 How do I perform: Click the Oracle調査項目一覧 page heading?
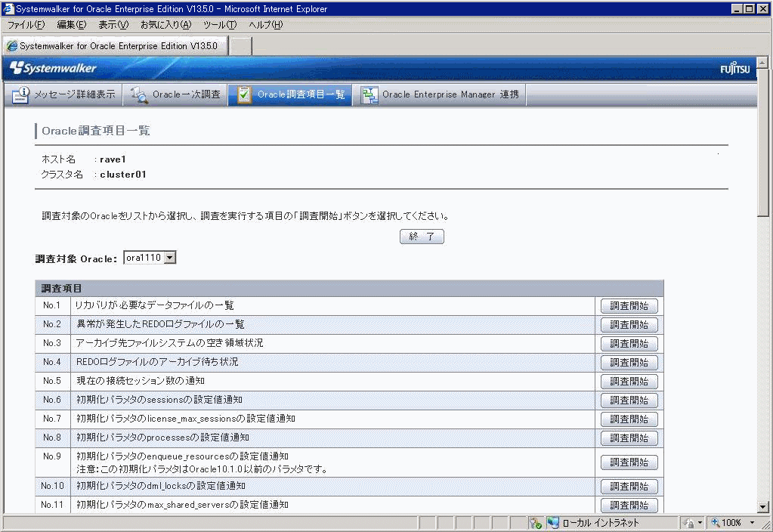coord(96,131)
